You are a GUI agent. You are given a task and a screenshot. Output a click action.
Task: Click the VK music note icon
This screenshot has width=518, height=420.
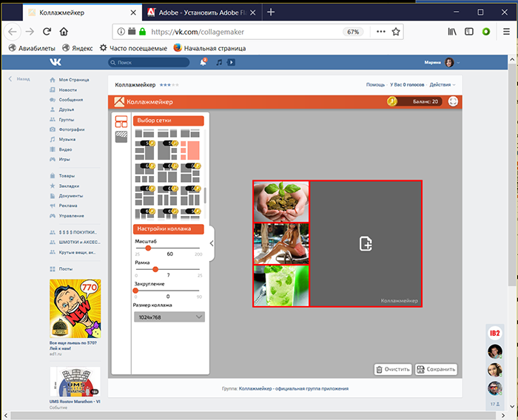coord(219,63)
